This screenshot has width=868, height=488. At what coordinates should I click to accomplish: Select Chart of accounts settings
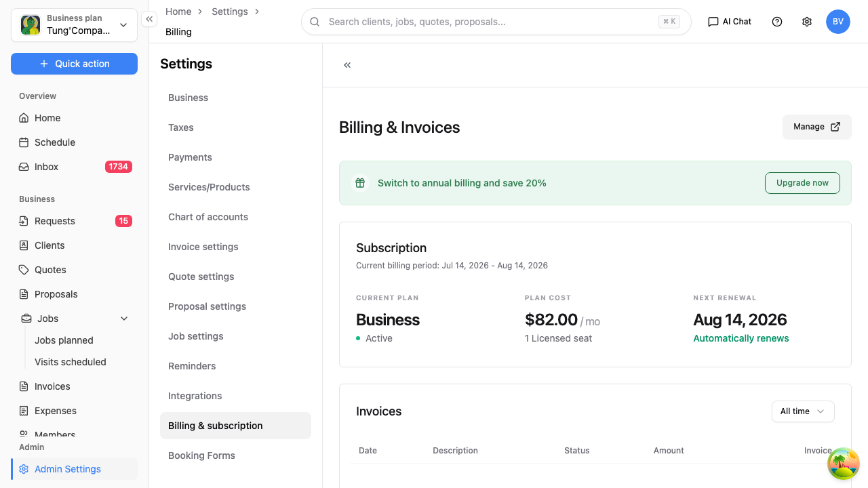click(x=235, y=217)
